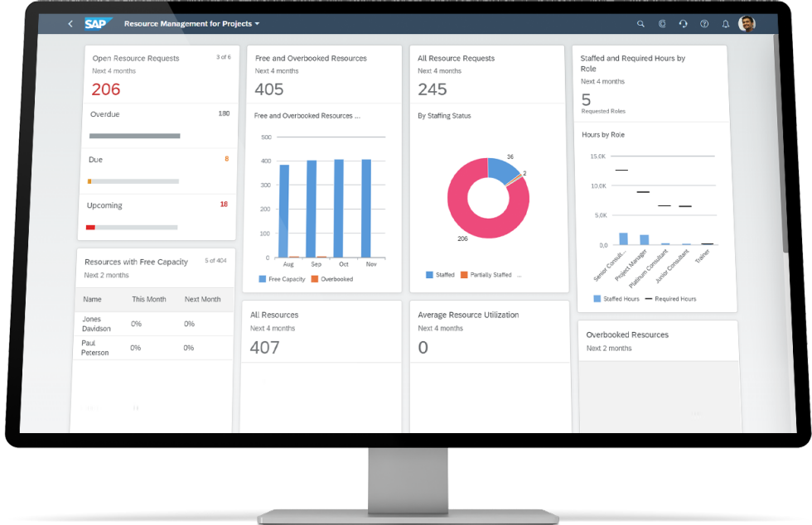Image resolution: width=812 pixels, height=525 pixels.
Task: Open the search icon in header
Action: click(640, 24)
